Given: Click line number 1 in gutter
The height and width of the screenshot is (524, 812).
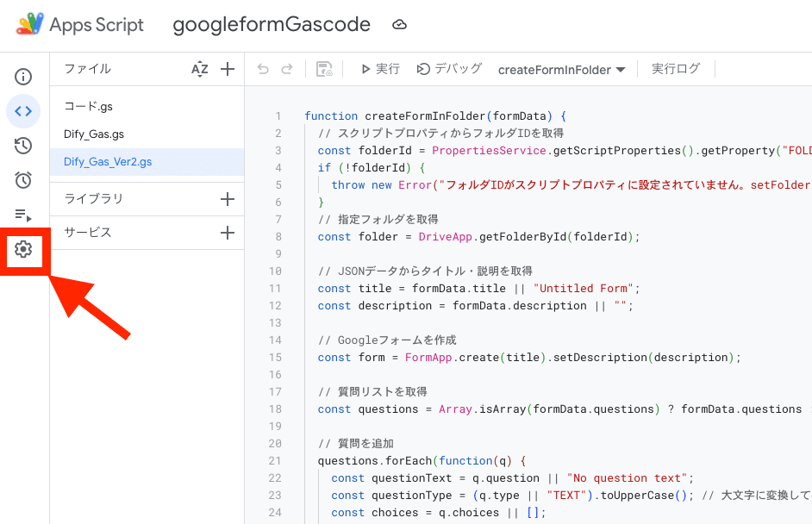Looking at the screenshot, I should 278,116.
